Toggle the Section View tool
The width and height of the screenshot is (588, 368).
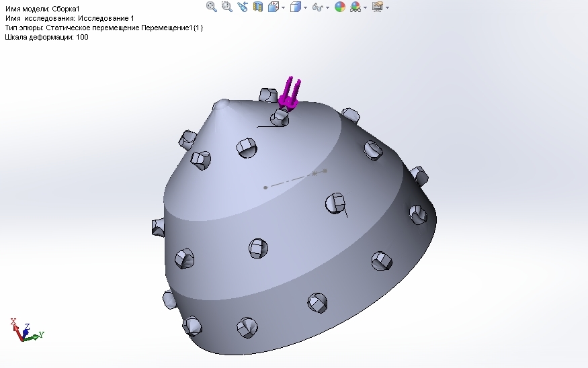pos(257,7)
